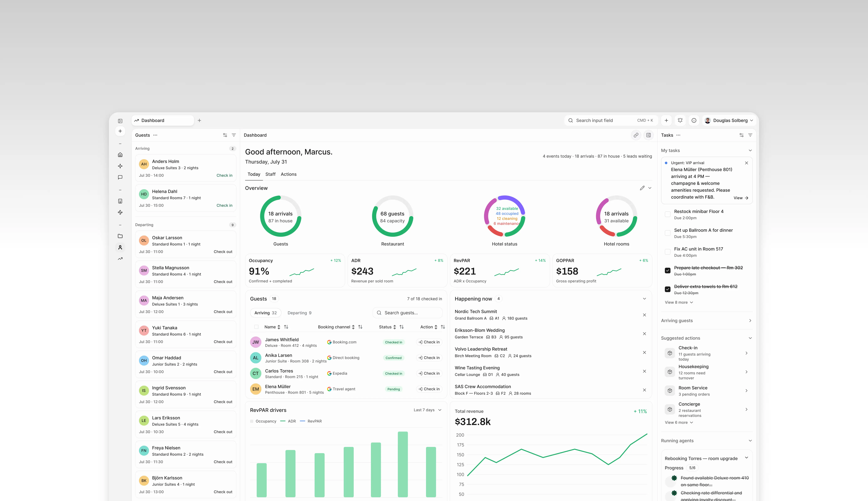The height and width of the screenshot is (501, 868).
Task: Add a new tab with plus icon
Action: click(x=199, y=120)
